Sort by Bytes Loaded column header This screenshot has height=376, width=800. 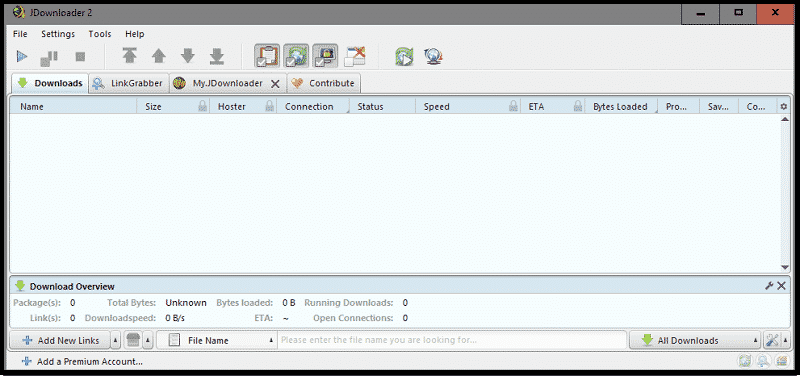[621, 107]
